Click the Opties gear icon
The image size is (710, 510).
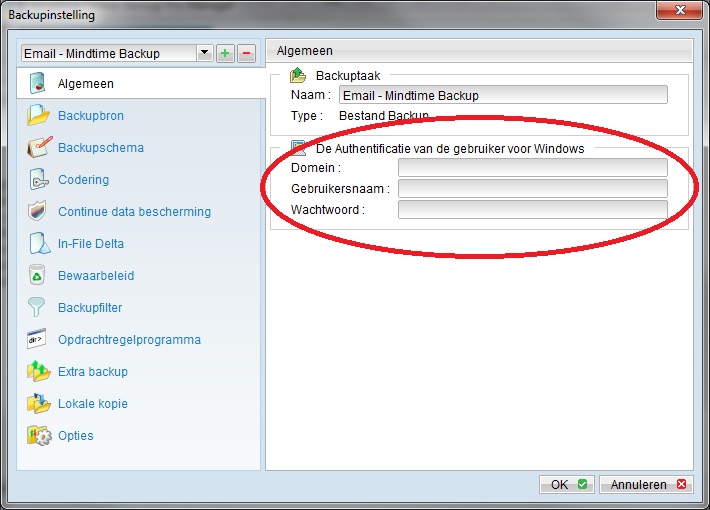(x=39, y=435)
